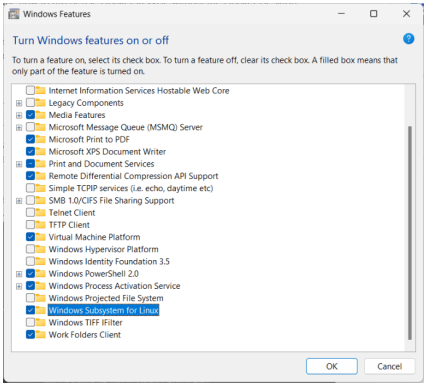Select Windows Projected File System label
Screen dimensions: 427x386
point(106,298)
